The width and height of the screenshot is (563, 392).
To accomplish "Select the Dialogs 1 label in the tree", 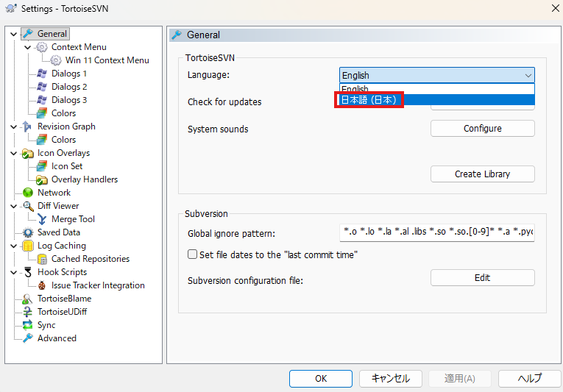I will (69, 74).
